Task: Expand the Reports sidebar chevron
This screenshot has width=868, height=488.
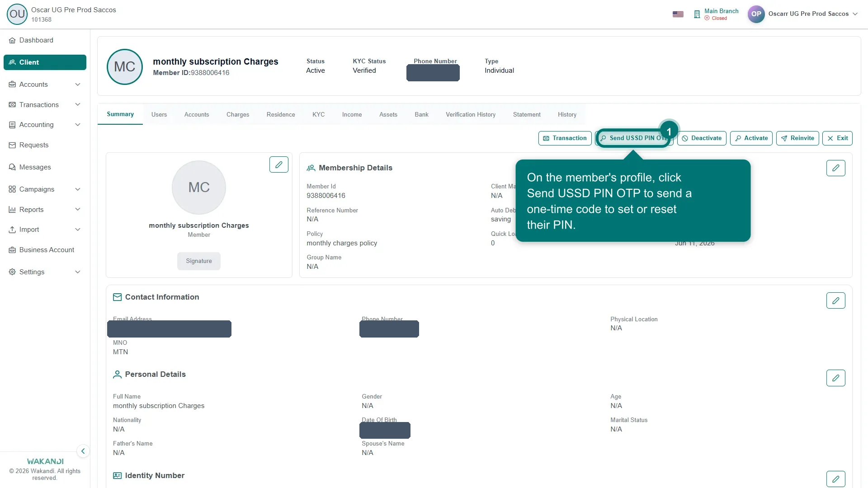Action: point(78,210)
